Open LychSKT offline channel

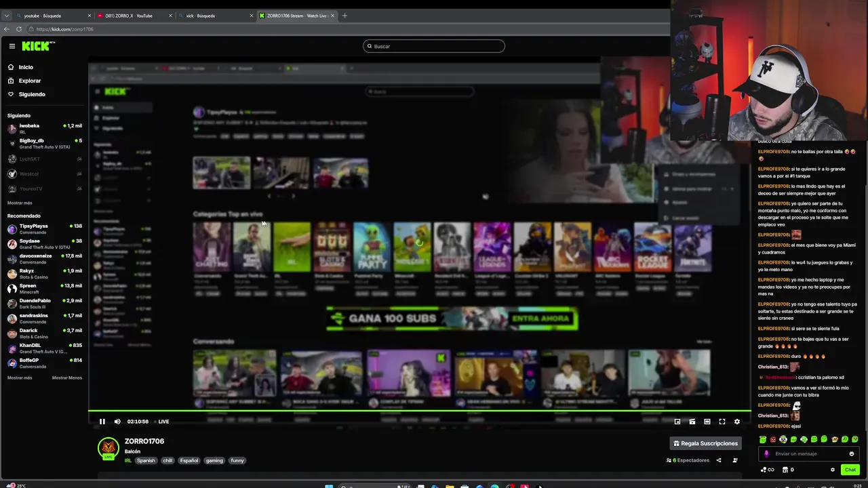[x=44, y=159]
